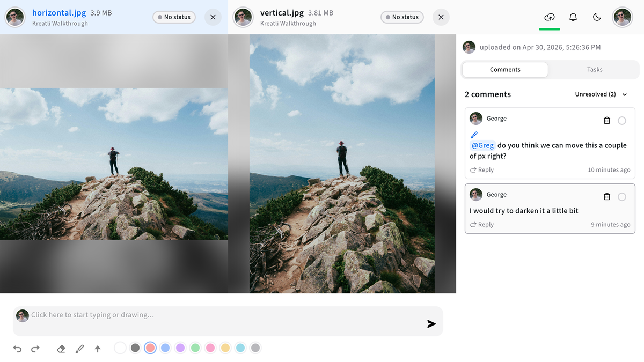
Task: Click the redo arrow icon
Action: (x=35, y=349)
